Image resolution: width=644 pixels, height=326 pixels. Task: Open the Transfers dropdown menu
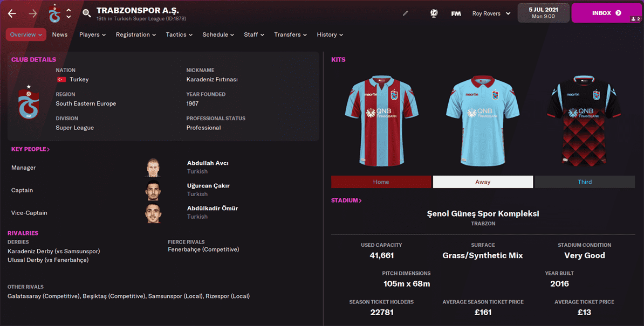[290, 35]
